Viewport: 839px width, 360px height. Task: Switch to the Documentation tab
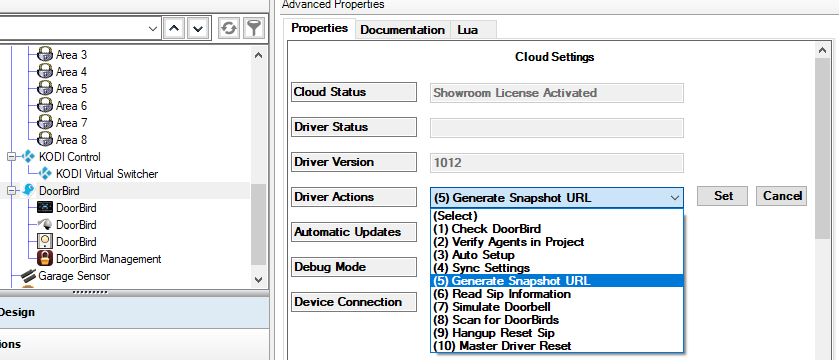coord(402,30)
